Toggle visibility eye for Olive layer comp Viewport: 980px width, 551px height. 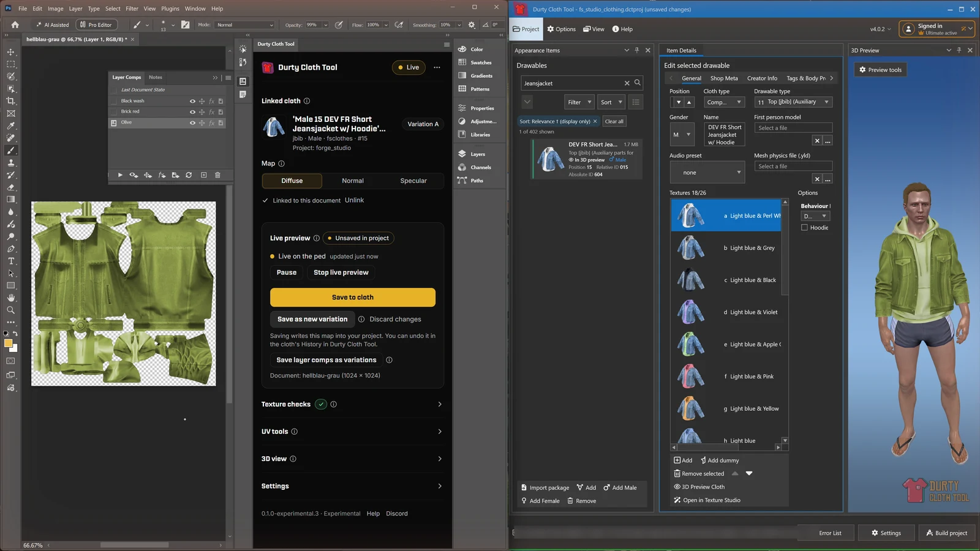click(x=192, y=123)
